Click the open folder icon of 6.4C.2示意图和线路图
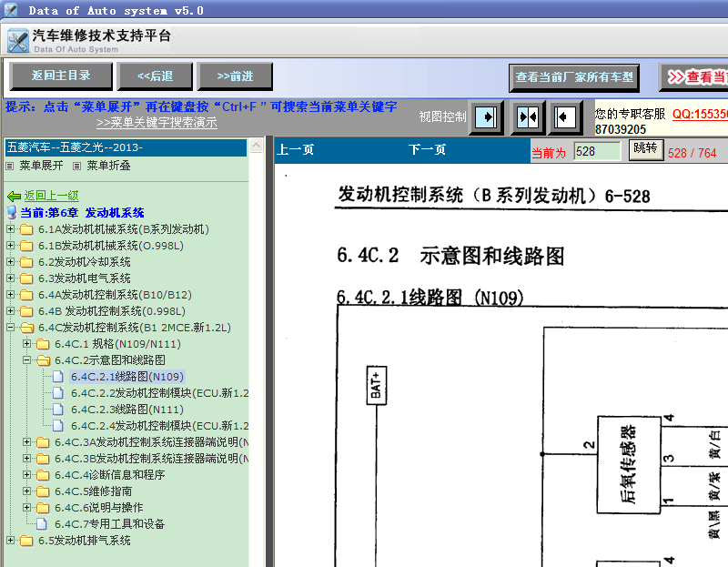 tap(43, 360)
